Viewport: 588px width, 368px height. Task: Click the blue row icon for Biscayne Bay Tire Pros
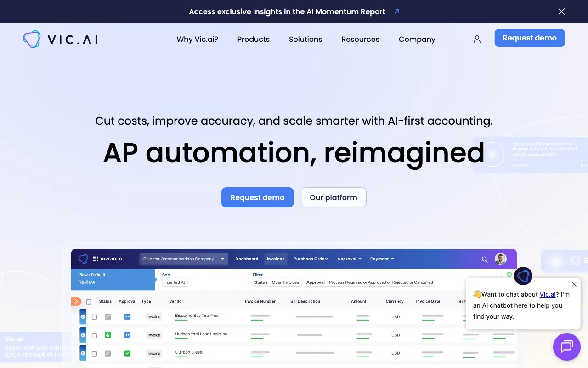(x=83, y=316)
